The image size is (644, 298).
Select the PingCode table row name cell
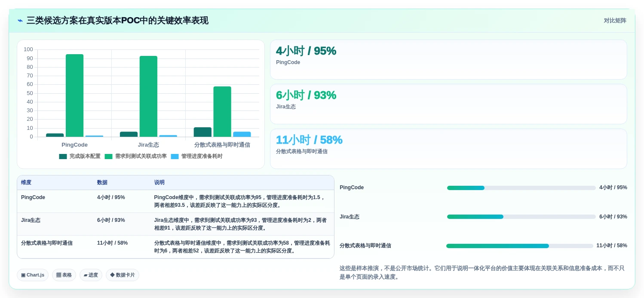(33, 197)
